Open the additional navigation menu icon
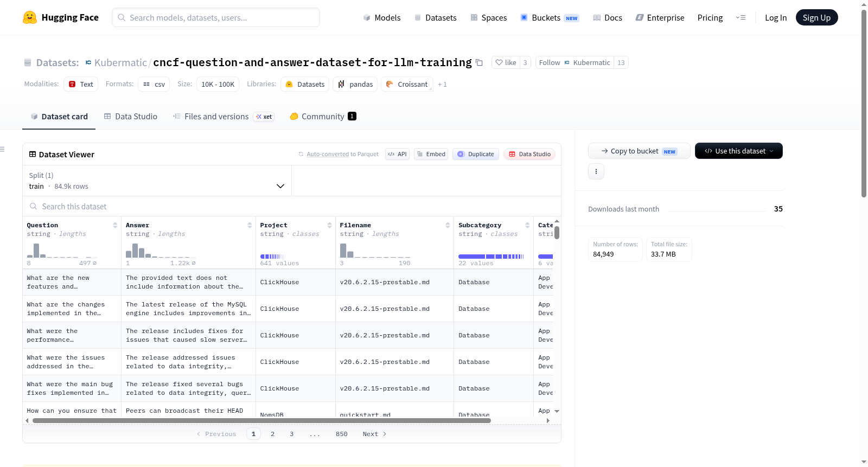868x467 pixels. [741, 17]
